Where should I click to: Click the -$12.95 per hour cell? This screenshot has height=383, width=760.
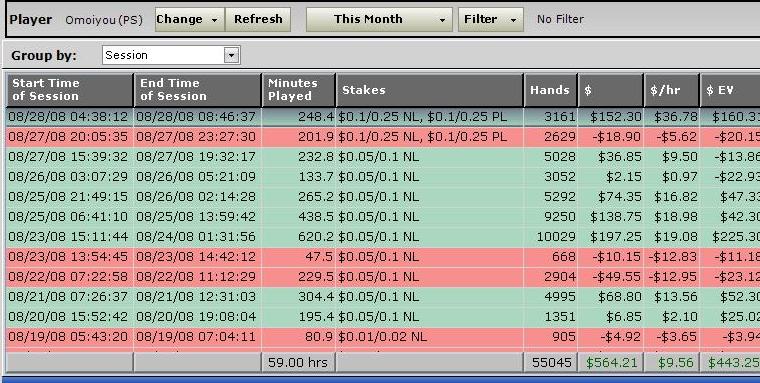pos(673,277)
